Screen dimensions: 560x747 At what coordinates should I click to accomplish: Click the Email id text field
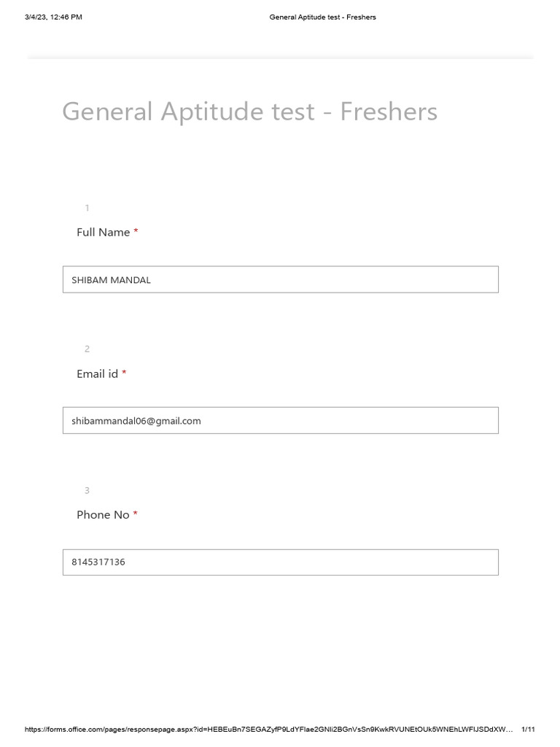point(280,420)
